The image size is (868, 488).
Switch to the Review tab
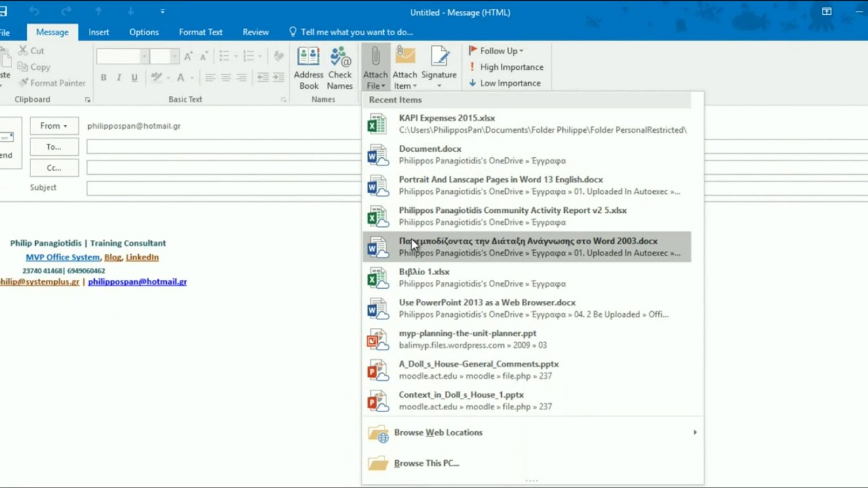pyautogui.click(x=256, y=32)
